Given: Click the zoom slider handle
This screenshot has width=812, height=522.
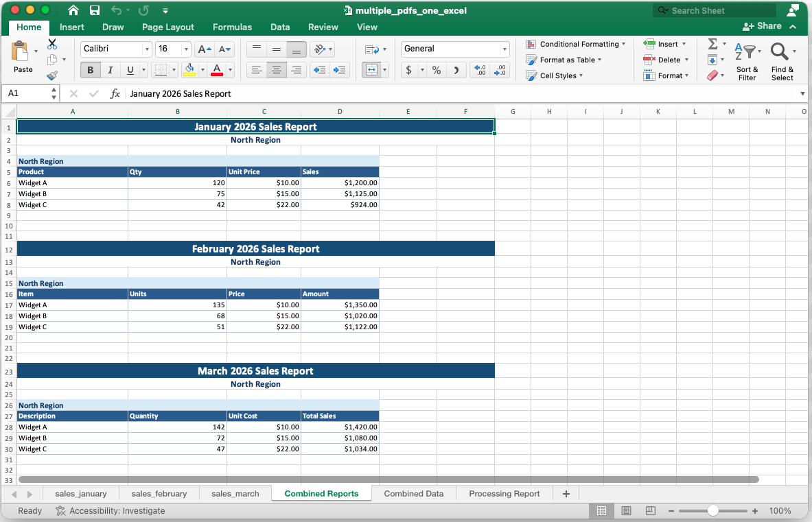Looking at the screenshot, I should [712, 510].
